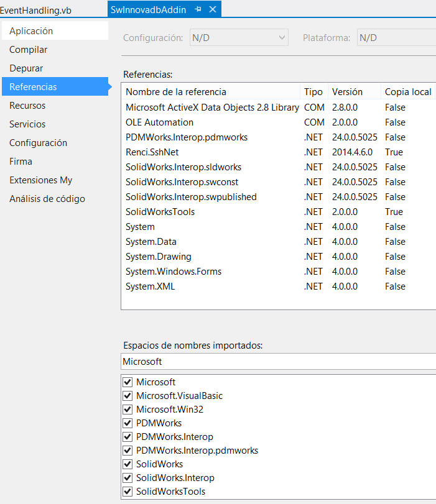
Task: Sort references by Copia local column
Action: pyautogui.click(x=408, y=92)
